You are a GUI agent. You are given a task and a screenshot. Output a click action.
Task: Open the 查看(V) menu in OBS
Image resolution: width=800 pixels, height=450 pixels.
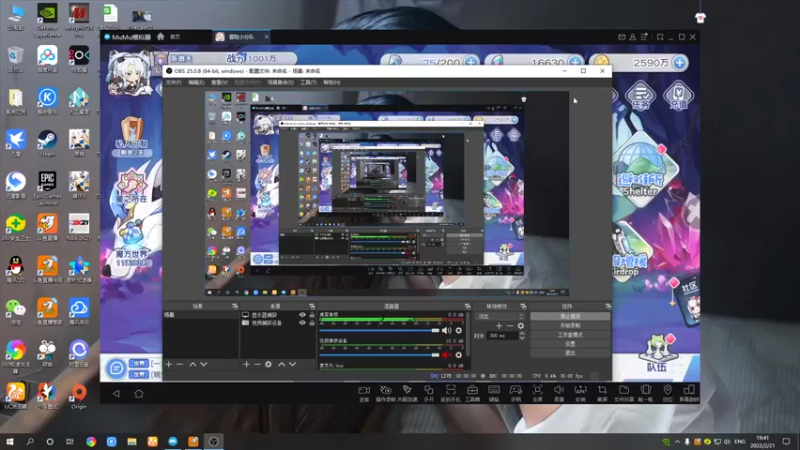(x=219, y=82)
